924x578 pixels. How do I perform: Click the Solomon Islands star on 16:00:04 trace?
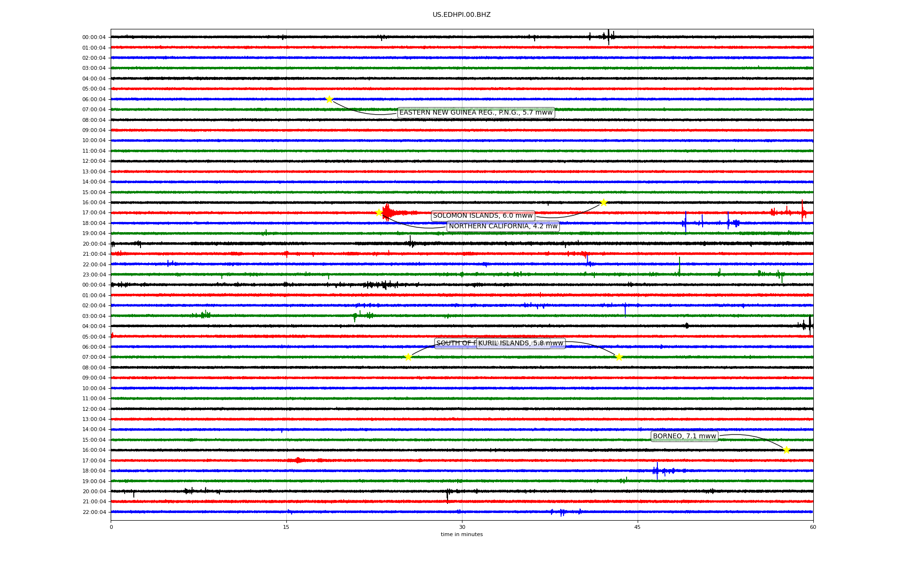603,202
